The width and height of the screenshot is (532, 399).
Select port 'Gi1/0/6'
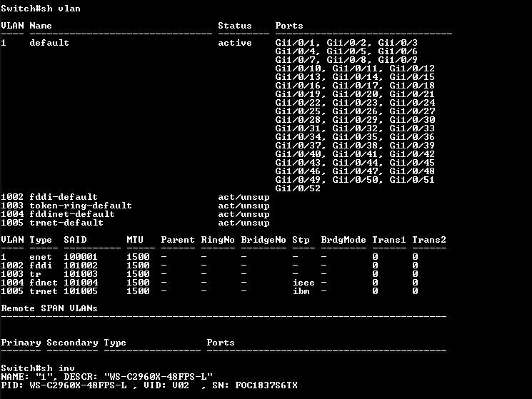click(x=398, y=51)
